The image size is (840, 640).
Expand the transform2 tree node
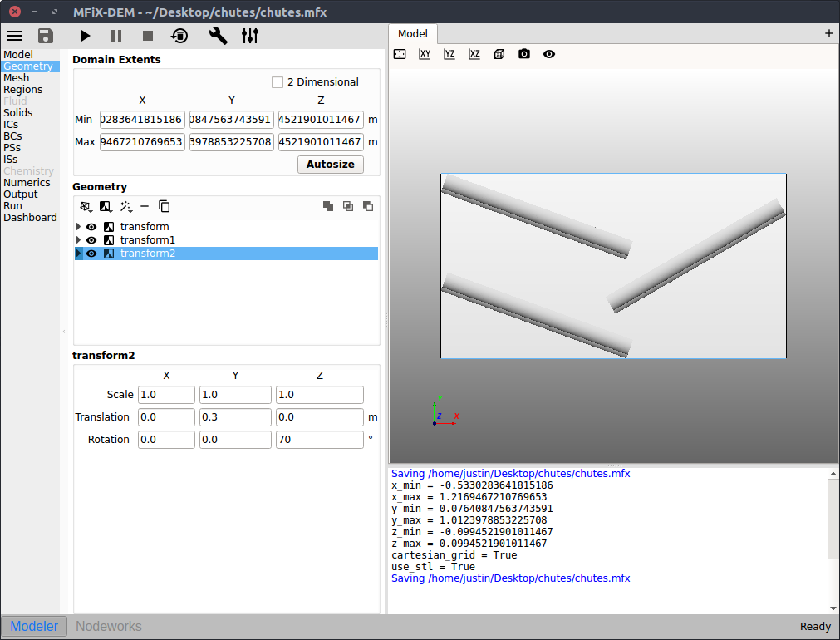[x=79, y=254]
